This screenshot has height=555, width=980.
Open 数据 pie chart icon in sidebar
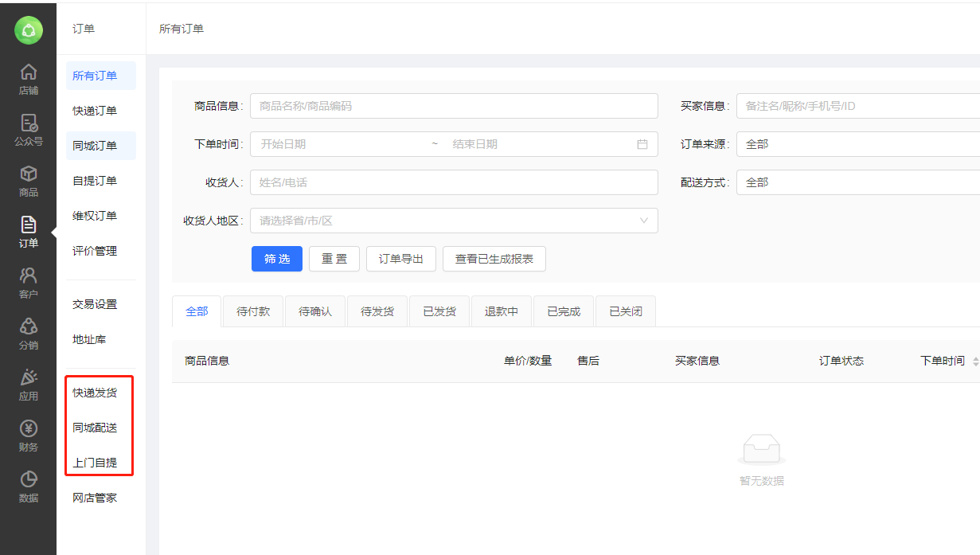pos(28,487)
